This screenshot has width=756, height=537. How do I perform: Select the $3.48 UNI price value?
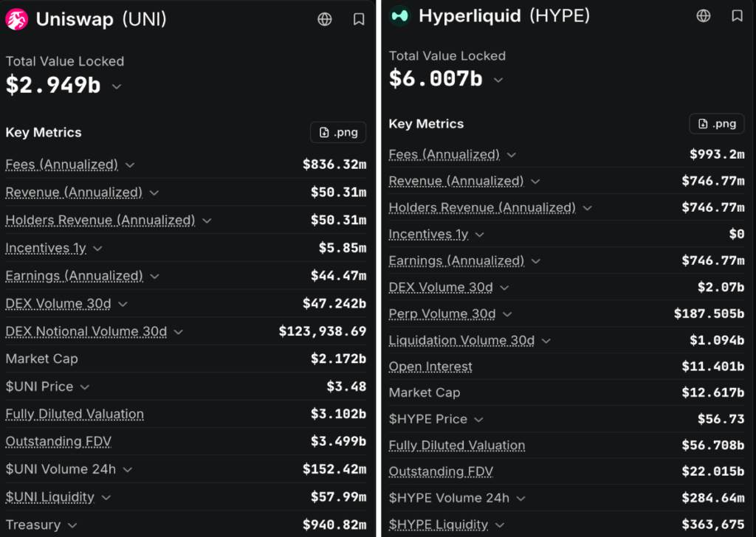click(x=347, y=387)
